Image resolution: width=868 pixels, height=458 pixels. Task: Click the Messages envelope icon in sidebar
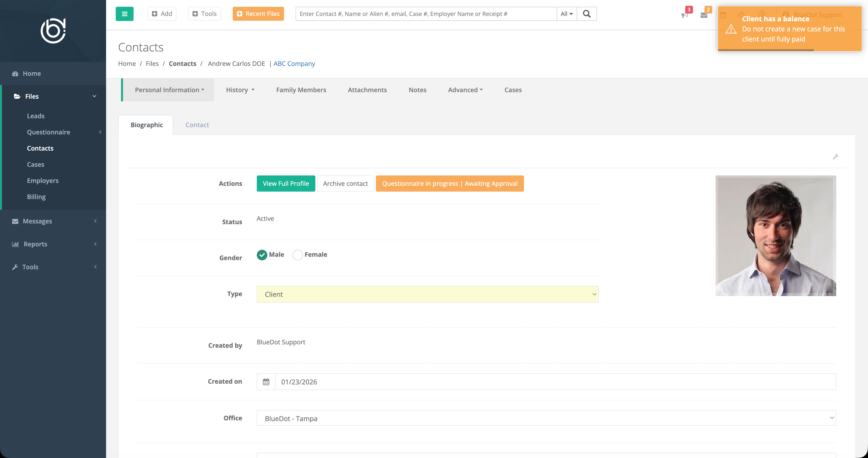click(15, 221)
